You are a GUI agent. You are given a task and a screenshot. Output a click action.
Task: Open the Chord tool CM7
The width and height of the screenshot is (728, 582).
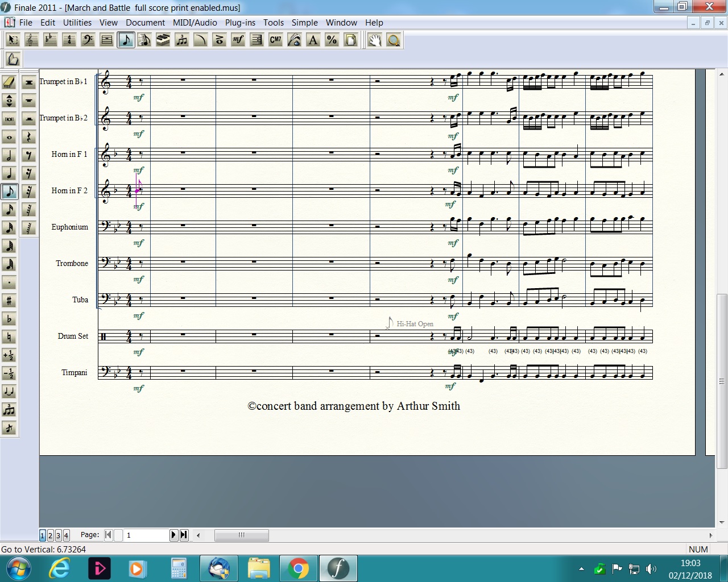coord(275,40)
